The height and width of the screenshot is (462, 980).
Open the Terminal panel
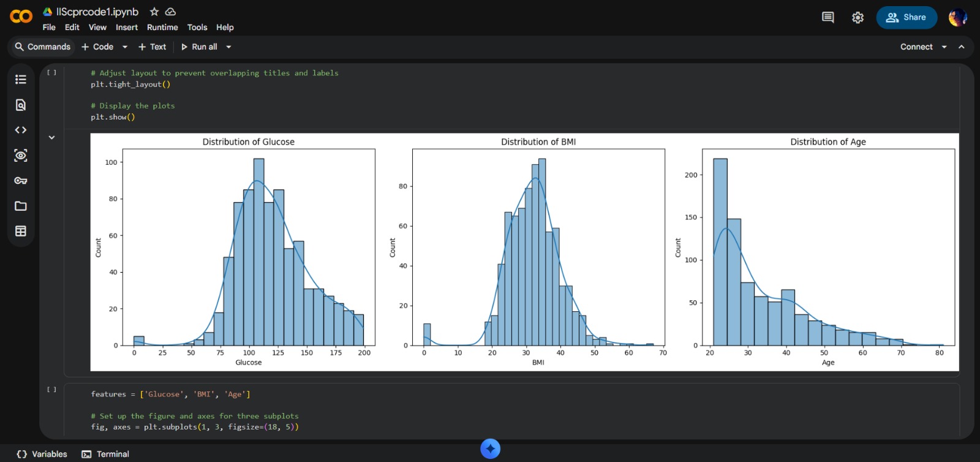(105, 454)
